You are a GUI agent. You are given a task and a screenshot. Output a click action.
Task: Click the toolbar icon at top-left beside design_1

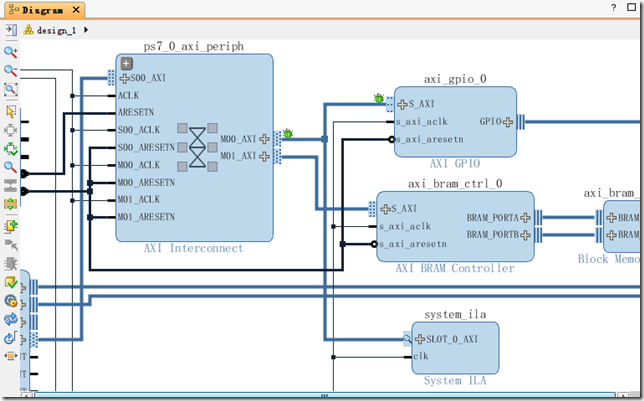tap(10, 30)
